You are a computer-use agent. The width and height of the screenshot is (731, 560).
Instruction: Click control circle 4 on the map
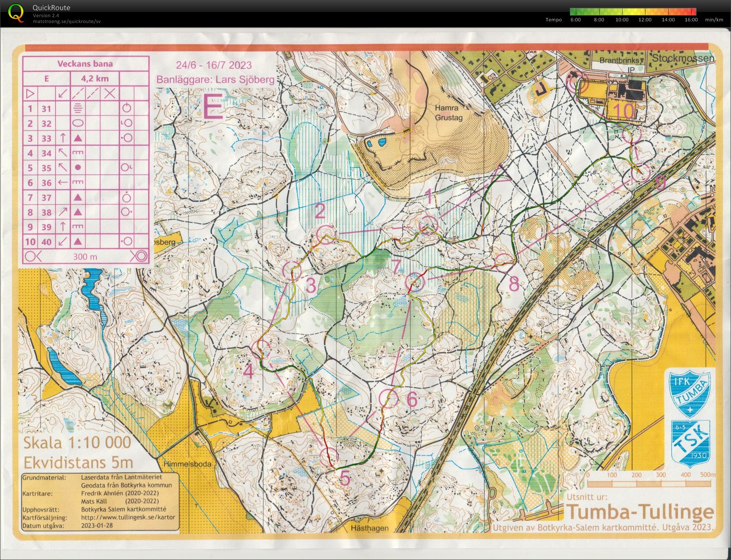coord(262,349)
